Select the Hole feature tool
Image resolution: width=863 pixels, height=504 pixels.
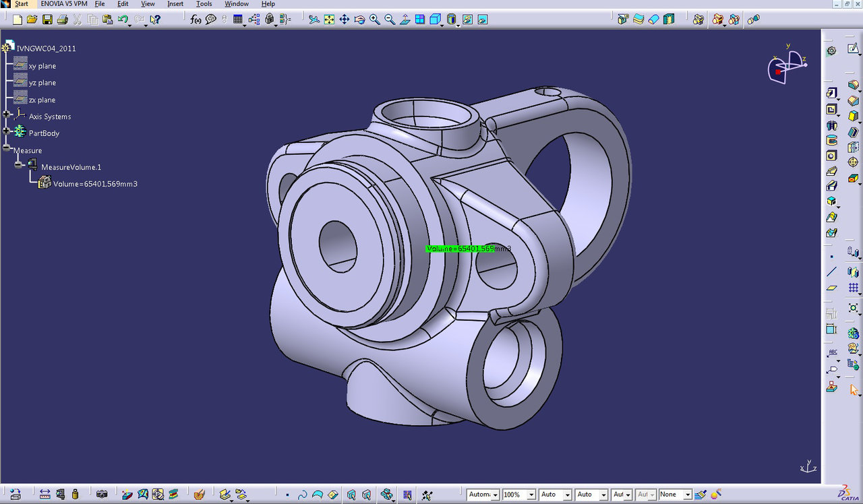click(831, 156)
